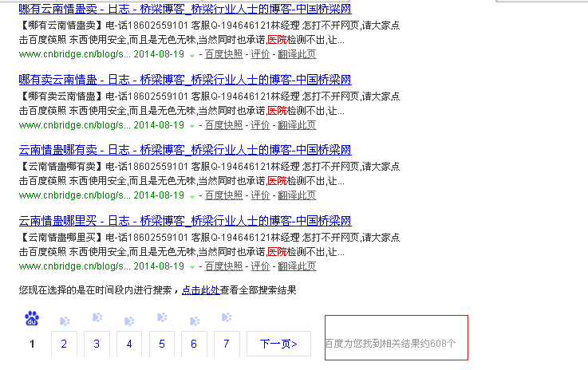Click 评价 under 哪有卖云南情蛊 result

(x=260, y=125)
